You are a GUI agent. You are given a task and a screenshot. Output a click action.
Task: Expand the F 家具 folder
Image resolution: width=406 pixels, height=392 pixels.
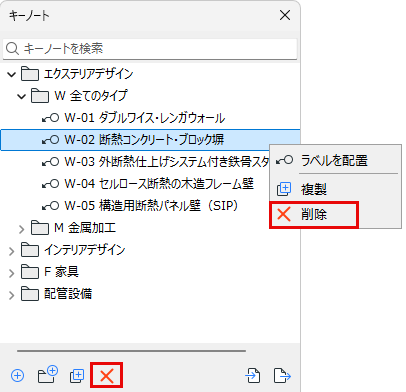pos(12,273)
